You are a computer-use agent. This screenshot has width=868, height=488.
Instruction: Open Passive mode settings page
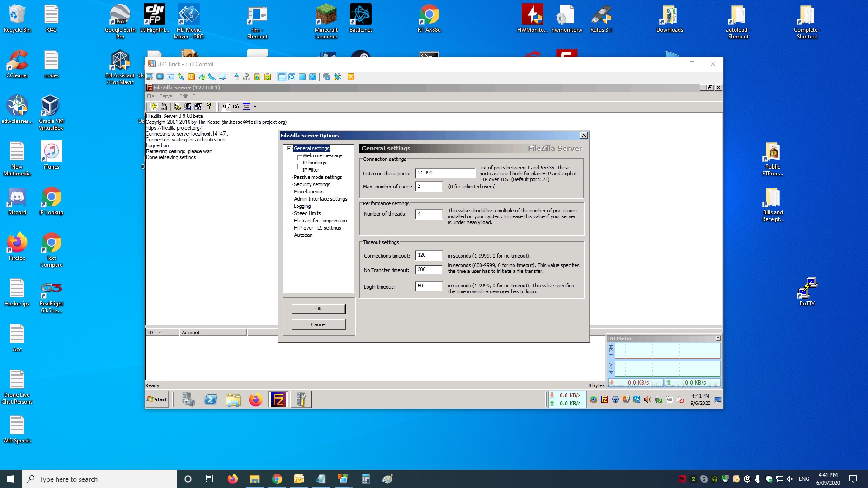point(318,177)
